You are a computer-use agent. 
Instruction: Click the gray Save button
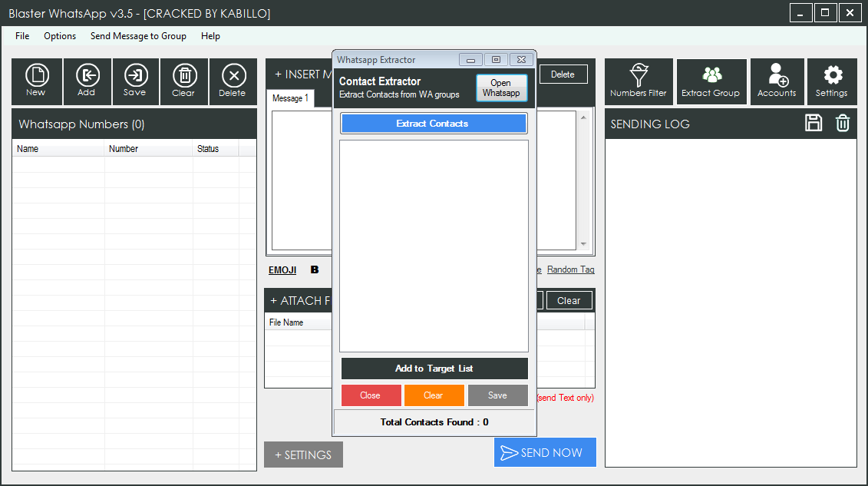click(497, 395)
